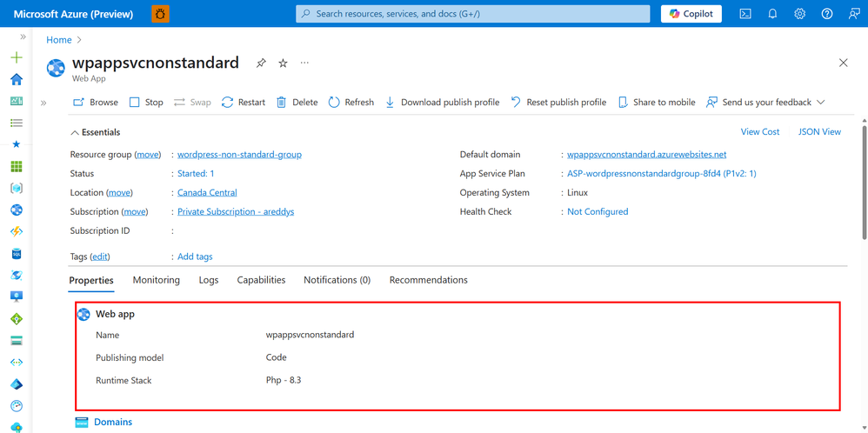Screen dimensions: 868x433
Task: Open portal settings gear icon
Action: (800, 14)
